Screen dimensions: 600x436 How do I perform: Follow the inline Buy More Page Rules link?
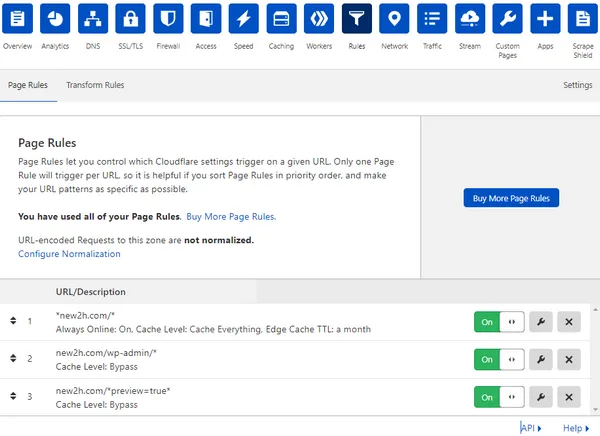231,217
